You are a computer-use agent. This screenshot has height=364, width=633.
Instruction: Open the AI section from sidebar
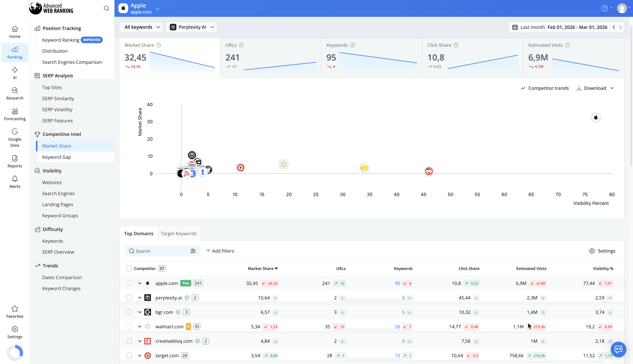[x=14, y=73]
